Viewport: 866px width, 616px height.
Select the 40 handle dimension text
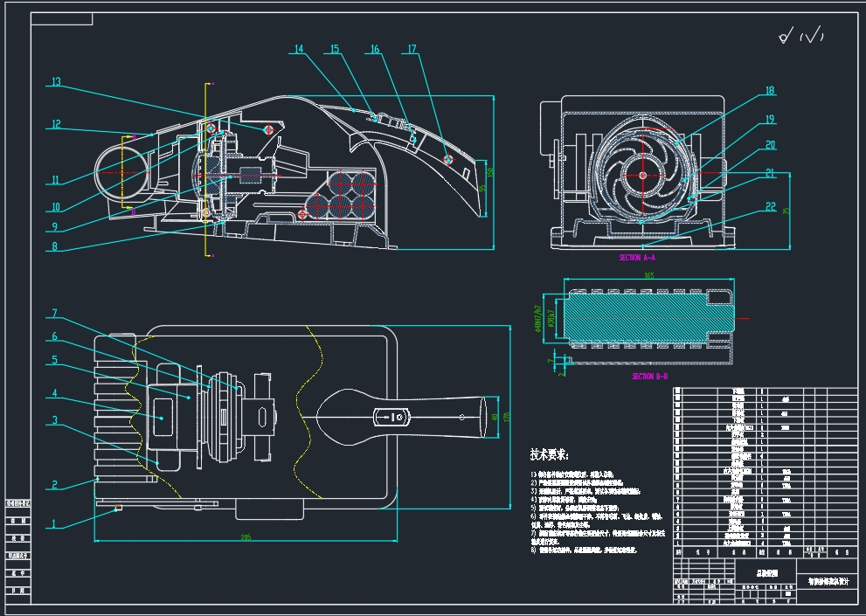click(x=495, y=418)
